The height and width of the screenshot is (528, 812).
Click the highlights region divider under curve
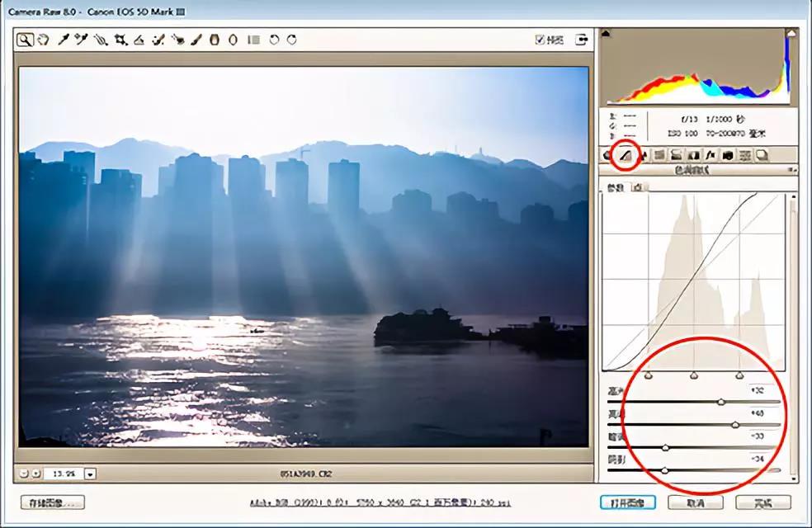pyautogui.click(x=739, y=375)
